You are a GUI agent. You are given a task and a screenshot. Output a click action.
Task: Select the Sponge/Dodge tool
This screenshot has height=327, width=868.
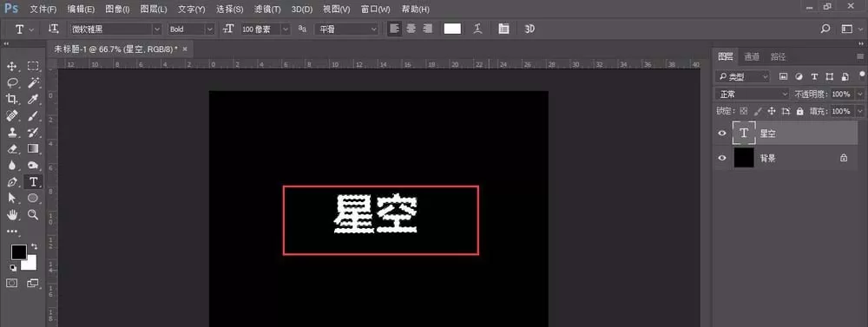pos(33,165)
